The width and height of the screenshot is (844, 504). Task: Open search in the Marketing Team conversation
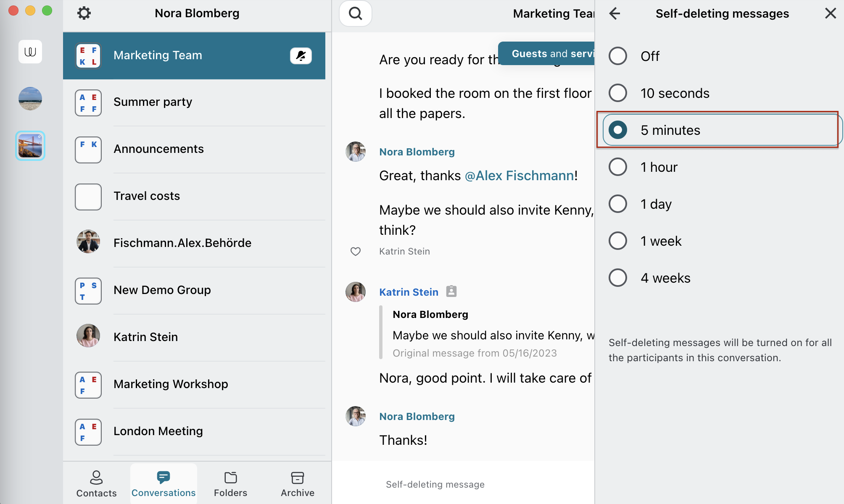click(x=355, y=13)
